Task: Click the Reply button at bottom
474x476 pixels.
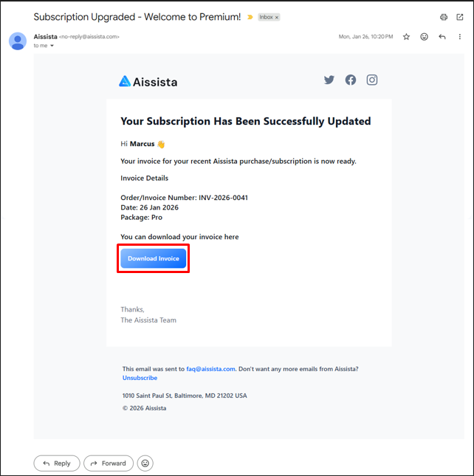Action: click(x=57, y=463)
